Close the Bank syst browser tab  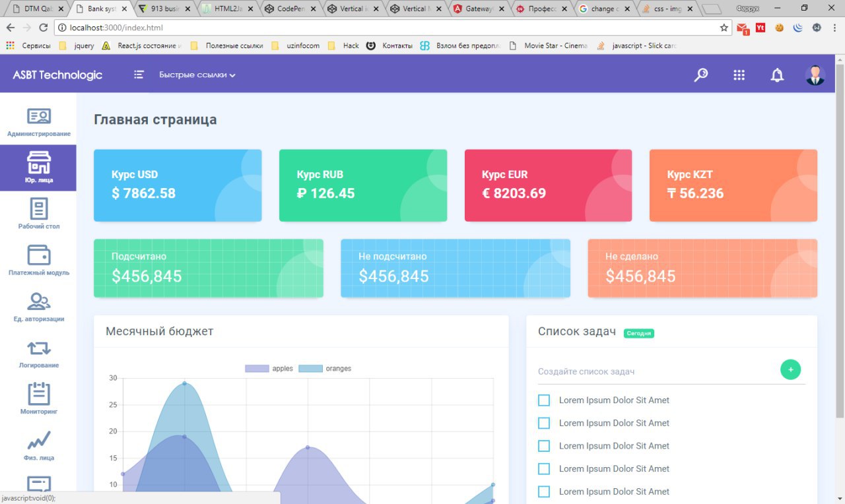[124, 9]
